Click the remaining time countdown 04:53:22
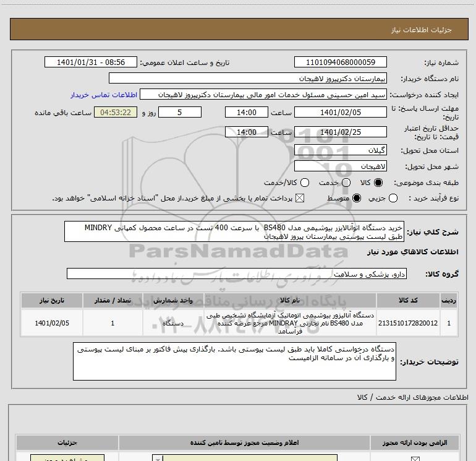Viewport: 476px width, 461px height. [x=116, y=112]
